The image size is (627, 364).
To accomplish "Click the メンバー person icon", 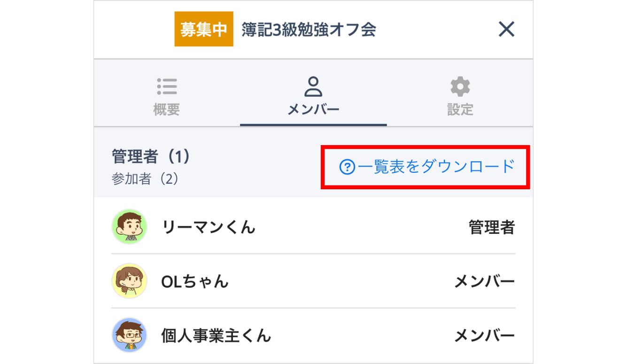I will tap(313, 87).
